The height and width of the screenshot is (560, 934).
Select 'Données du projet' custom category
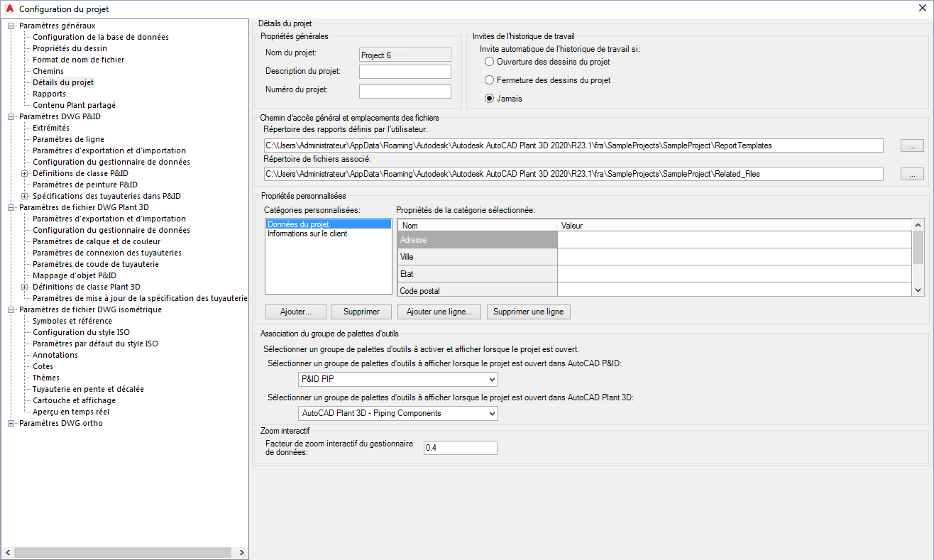(328, 224)
